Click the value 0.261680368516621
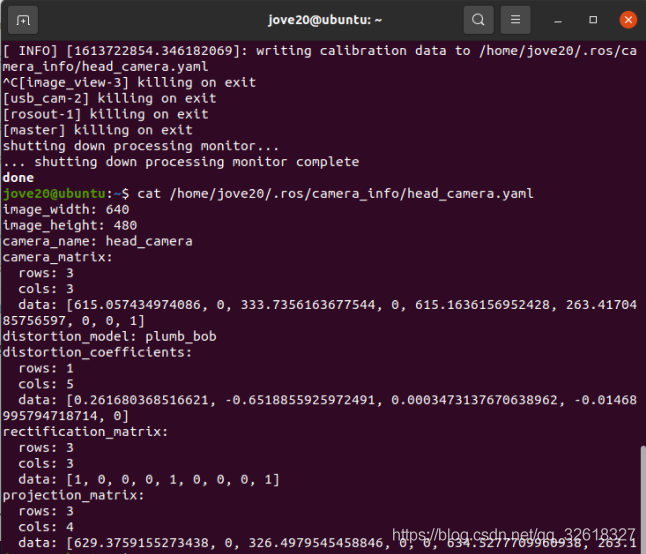Screen dimensions: 646x554 pos(141,400)
